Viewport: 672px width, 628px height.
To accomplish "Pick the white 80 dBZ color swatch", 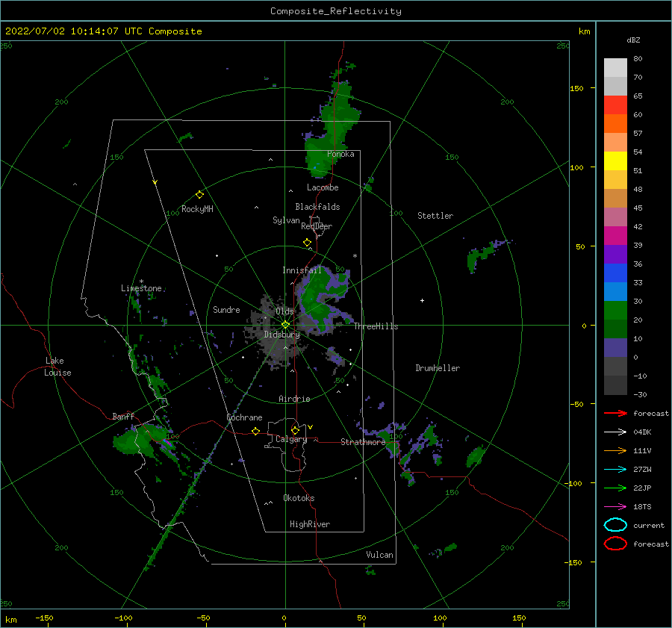I will (x=615, y=67).
